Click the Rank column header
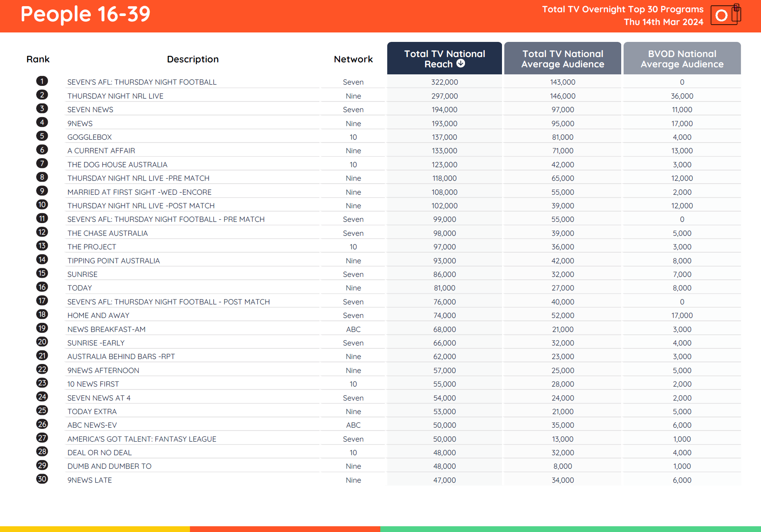This screenshot has width=761, height=532. click(x=38, y=59)
